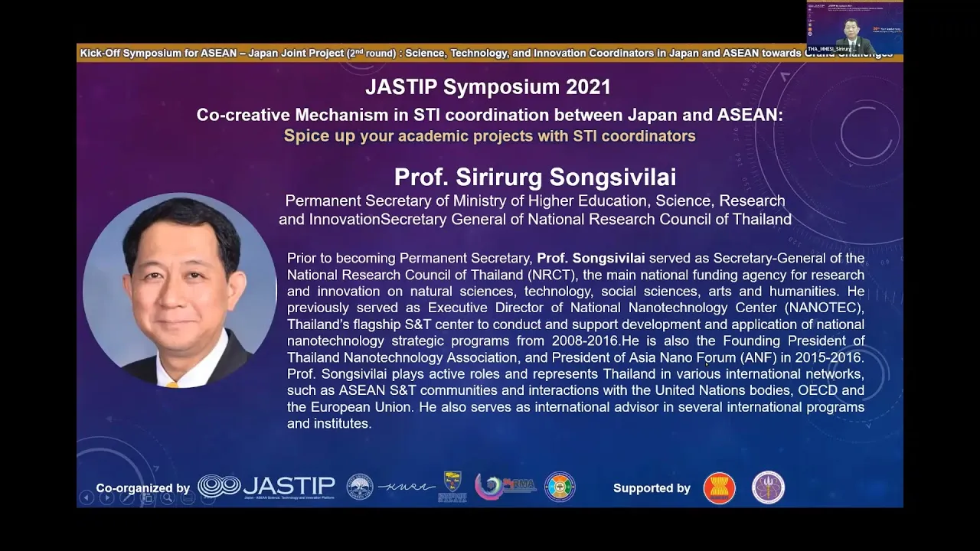Click the Universiti Malaya crest logo
Viewport: 980px width, 551px height.
pos(452,487)
